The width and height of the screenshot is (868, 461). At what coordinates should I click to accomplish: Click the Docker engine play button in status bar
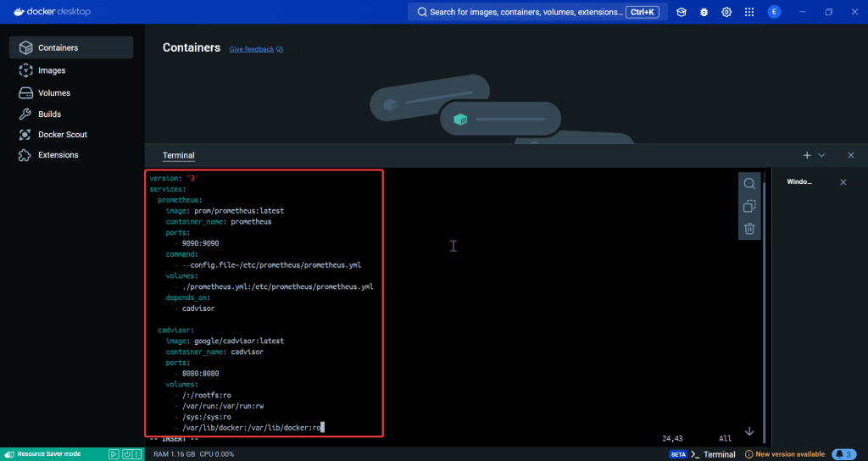pos(114,454)
